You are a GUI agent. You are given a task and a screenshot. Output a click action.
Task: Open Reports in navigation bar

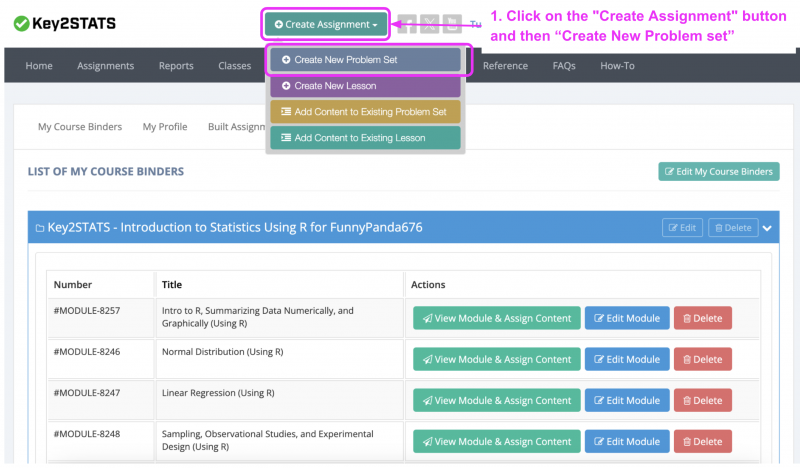[x=176, y=66]
